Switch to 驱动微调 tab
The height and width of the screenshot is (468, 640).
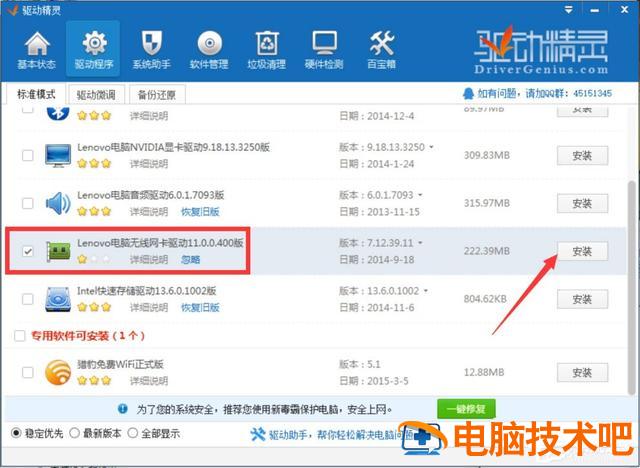coord(96,95)
